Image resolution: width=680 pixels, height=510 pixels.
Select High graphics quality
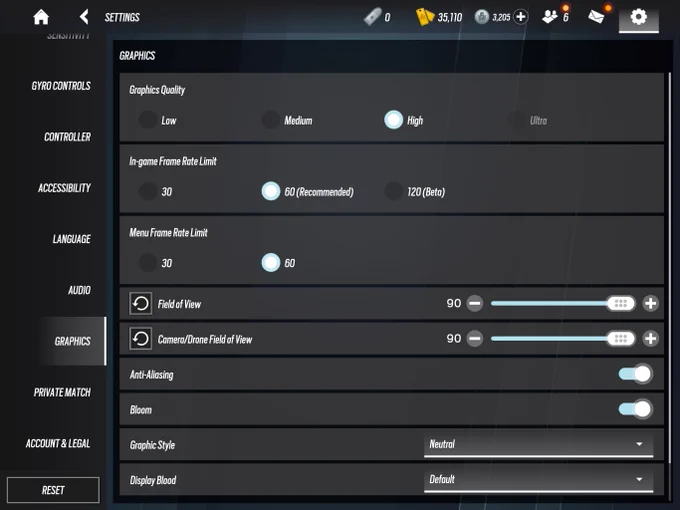(393, 120)
